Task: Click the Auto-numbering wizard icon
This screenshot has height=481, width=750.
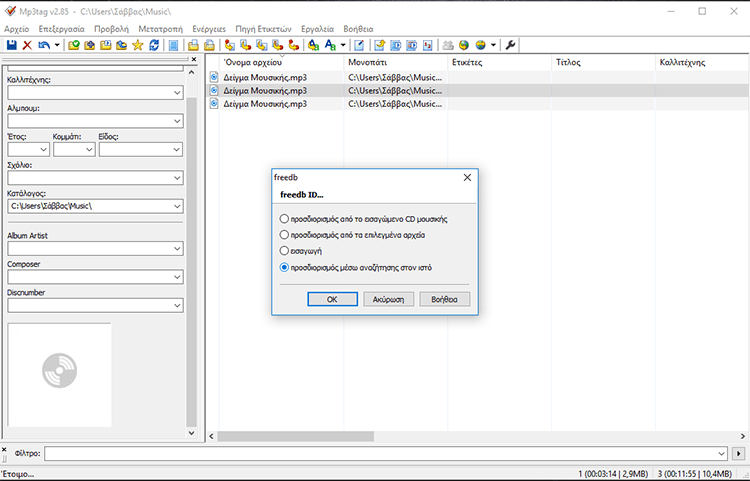Action: point(428,45)
